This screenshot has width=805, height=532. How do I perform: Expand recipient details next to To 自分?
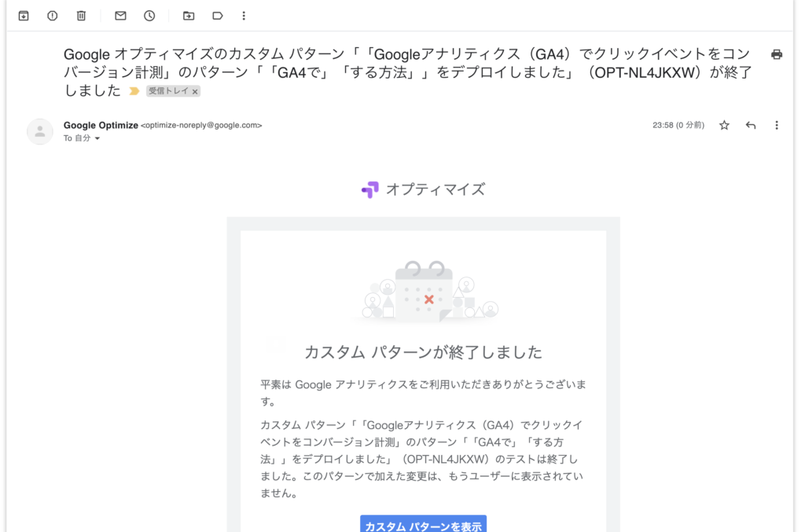click(x=97, y=138)
